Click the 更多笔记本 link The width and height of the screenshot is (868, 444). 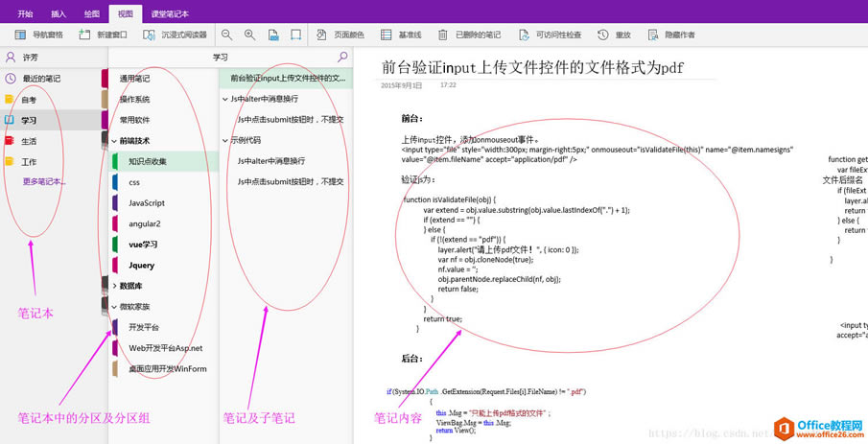44,181
